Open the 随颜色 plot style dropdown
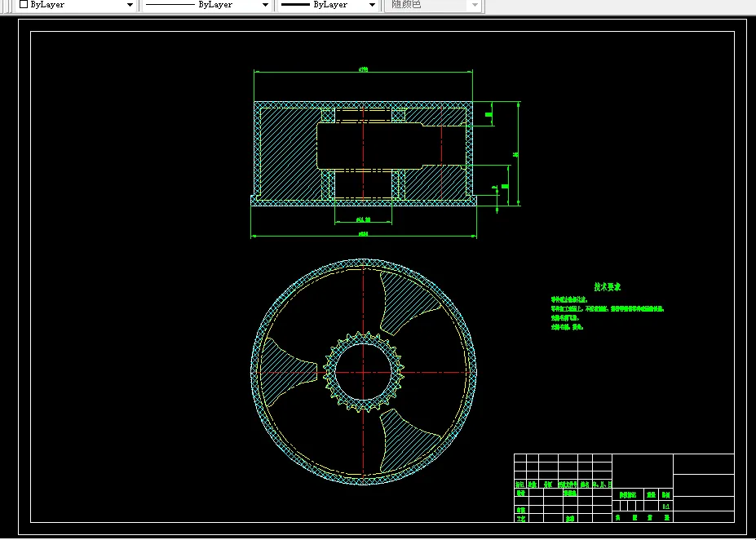The image size is (756, 540). [433, 5]
